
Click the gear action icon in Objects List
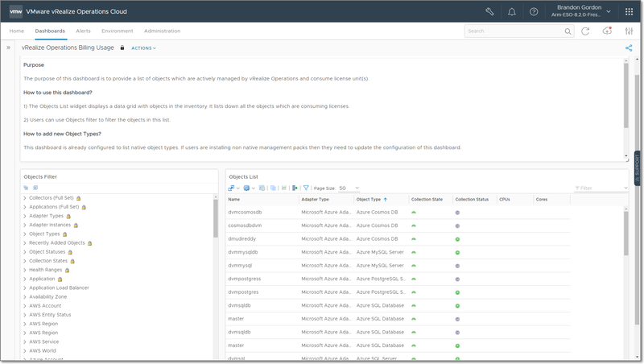click(x=246, y=188)
